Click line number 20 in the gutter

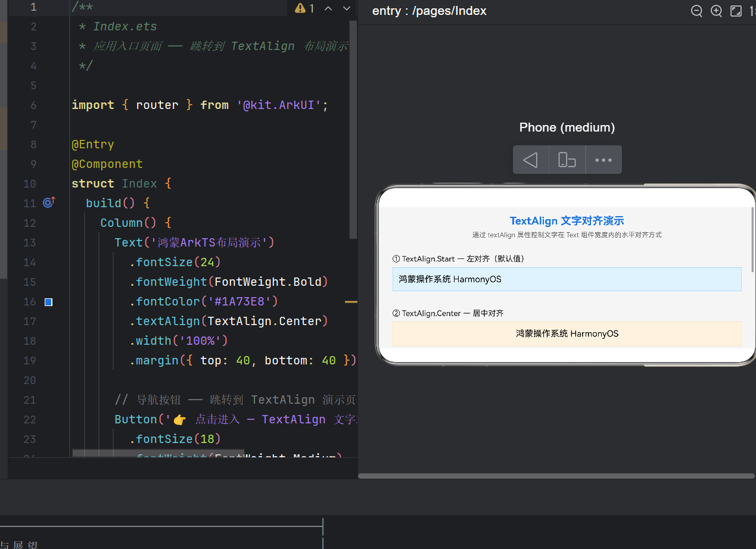click(30, 380)
